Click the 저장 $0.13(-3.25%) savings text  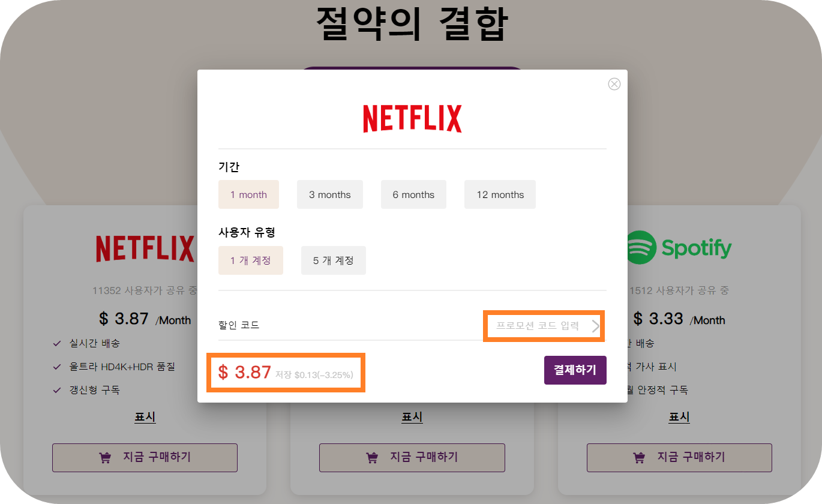click(314, 375)
